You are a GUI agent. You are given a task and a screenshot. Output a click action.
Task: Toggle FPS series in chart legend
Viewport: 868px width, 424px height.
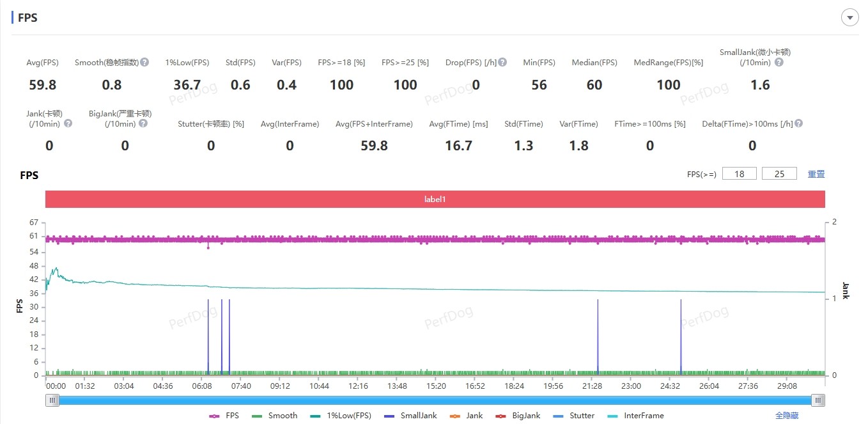224,416
